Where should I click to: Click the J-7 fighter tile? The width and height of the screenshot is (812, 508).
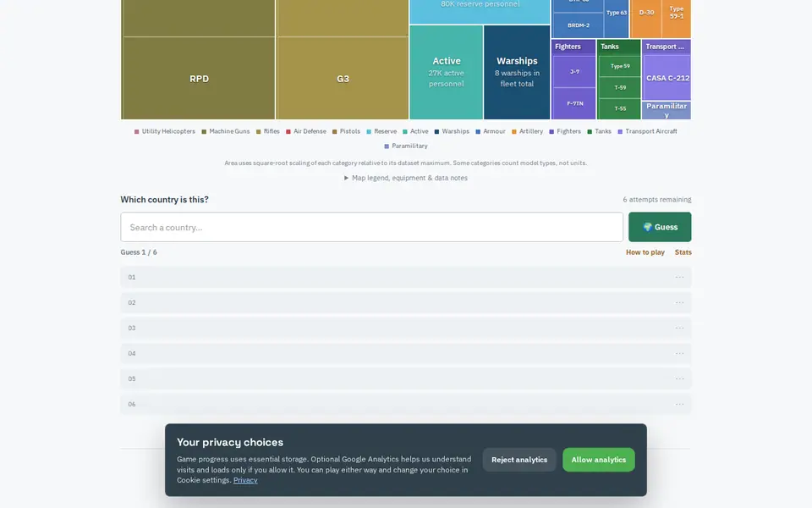point(574,71)
